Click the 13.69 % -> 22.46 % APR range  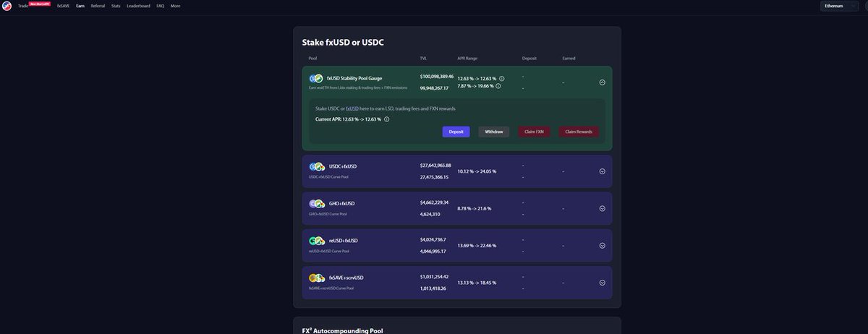(x=477, y=245)
